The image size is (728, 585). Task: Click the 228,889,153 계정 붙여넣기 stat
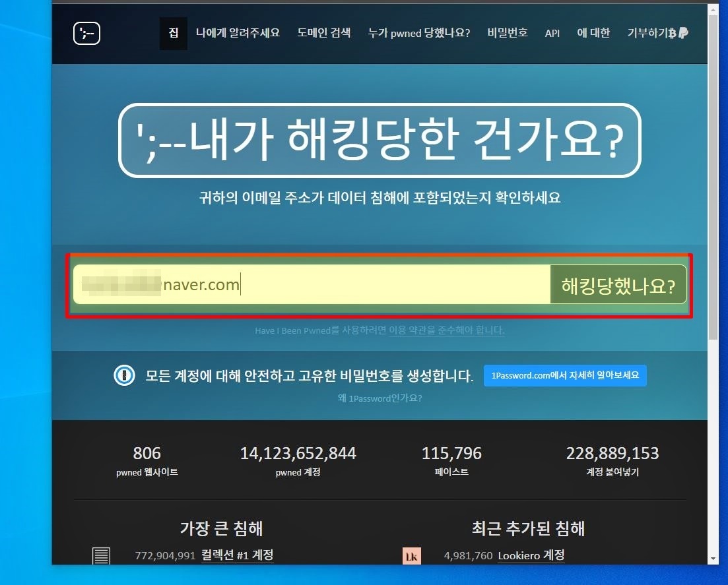612,460
